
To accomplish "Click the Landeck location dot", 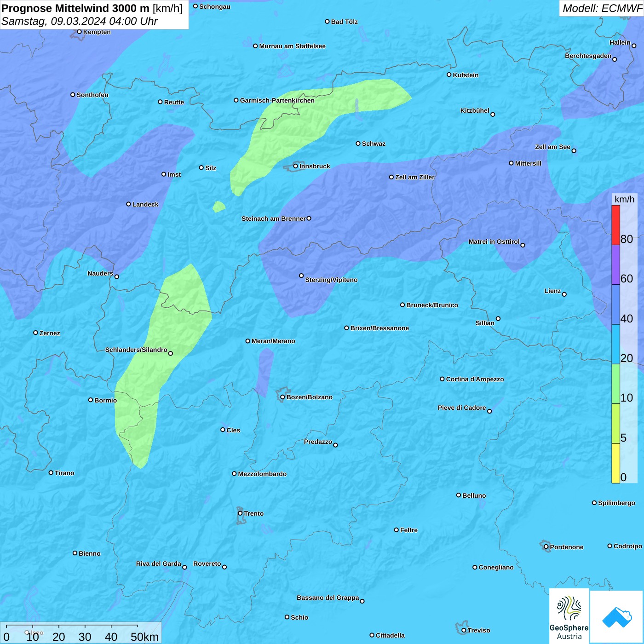I will pyautogui.click(x=128, y=204).
